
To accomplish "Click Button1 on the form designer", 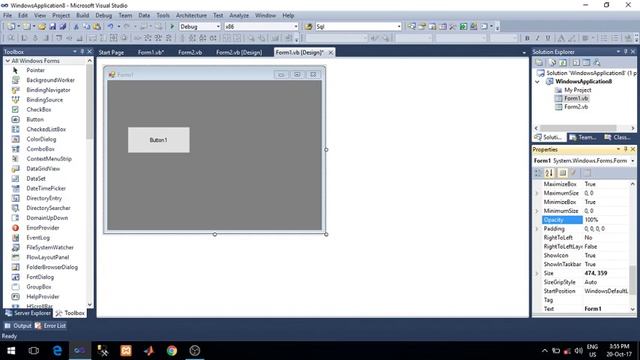I will click(x=158, y=140).
